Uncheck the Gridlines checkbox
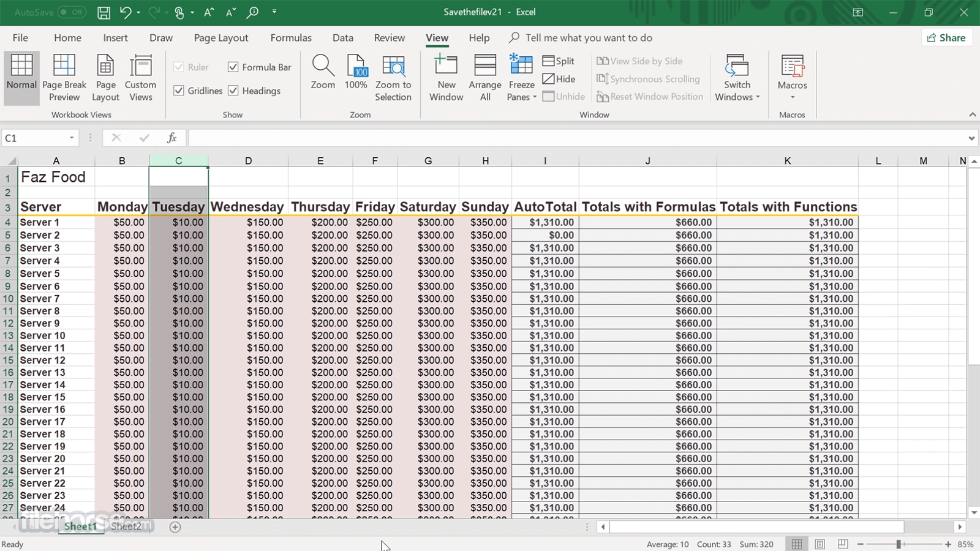 pyautogui.click(x=179, y=91)
